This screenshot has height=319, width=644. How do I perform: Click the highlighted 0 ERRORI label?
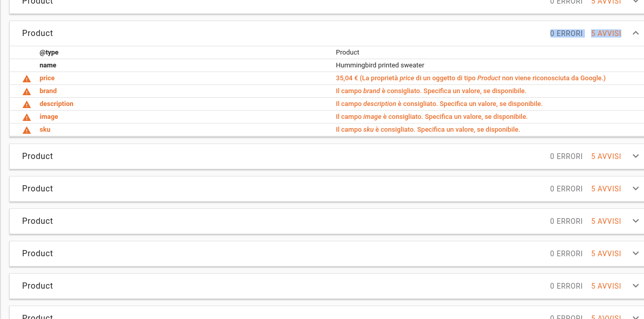(566, 33)
